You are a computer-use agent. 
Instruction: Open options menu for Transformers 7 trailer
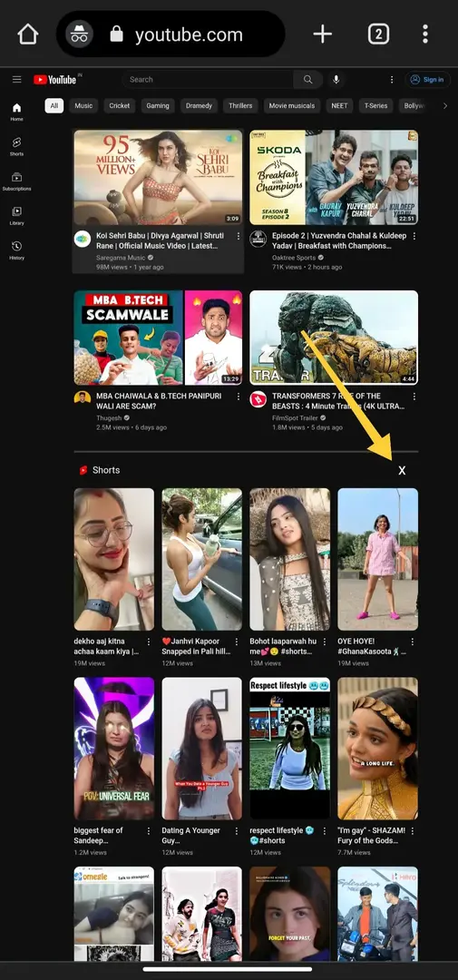coord(414,397)
